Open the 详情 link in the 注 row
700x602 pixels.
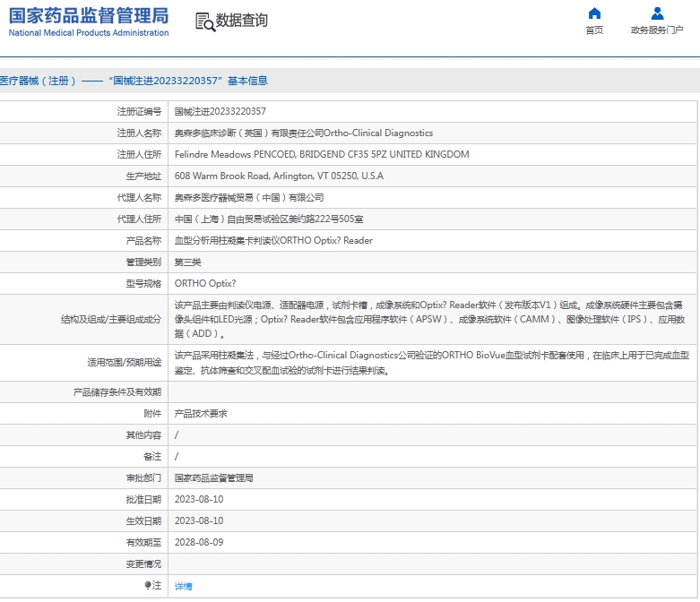183,587
